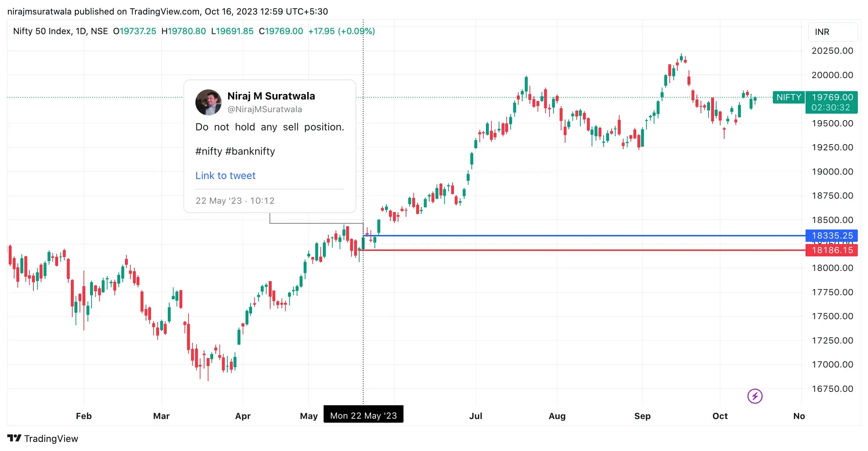Click the NSE exchange label
868x451 pixels.
pyautogui.click(x=100, y=31)
